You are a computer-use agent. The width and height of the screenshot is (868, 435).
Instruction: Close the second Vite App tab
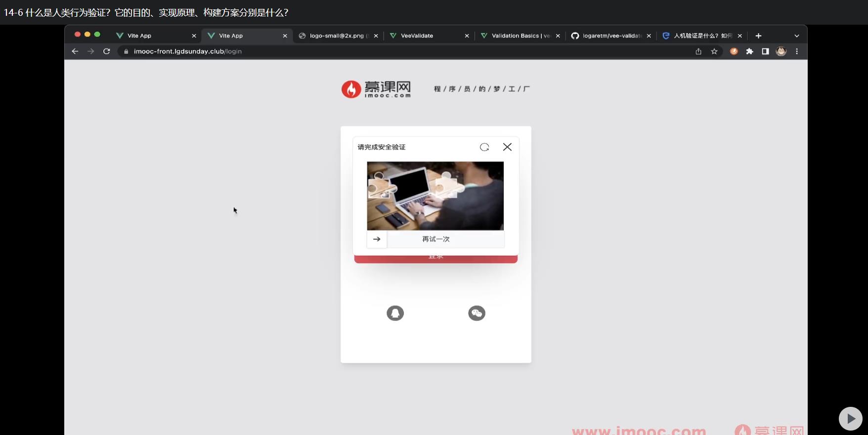click(x=285, y=36)
